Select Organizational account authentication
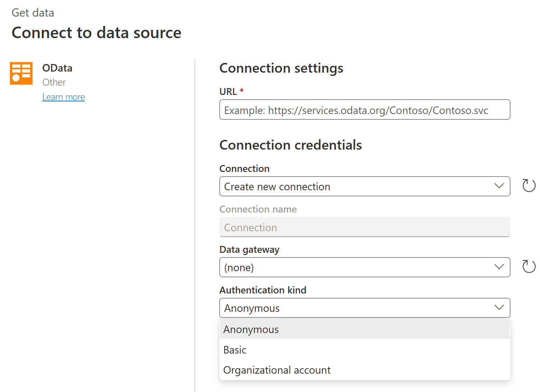 [x=277, y=370]
